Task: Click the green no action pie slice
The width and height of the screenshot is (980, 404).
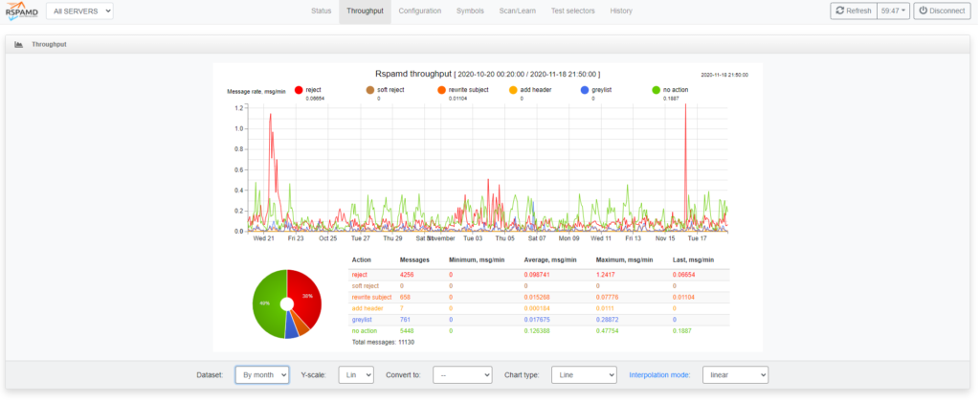Action: (x=267, y=303)
